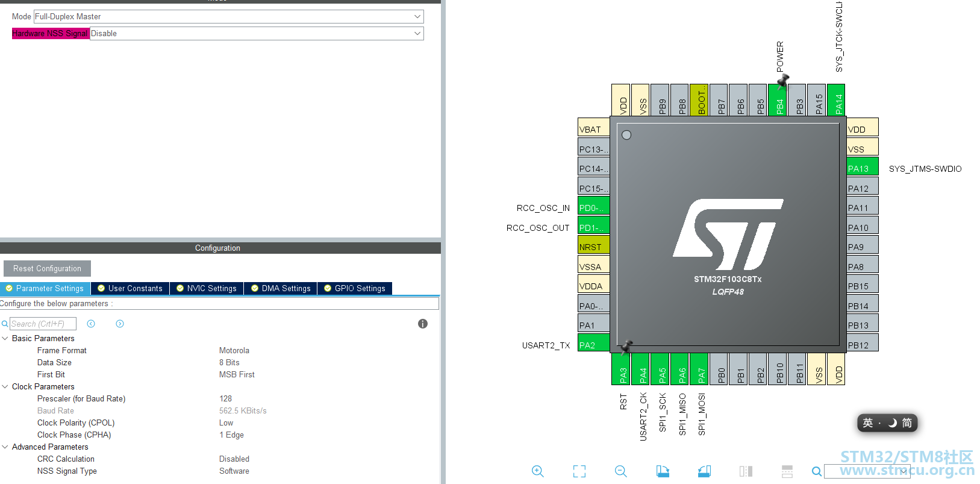
Task: Collapse the Advanced Parameters group
Action: tap(5, 447)
